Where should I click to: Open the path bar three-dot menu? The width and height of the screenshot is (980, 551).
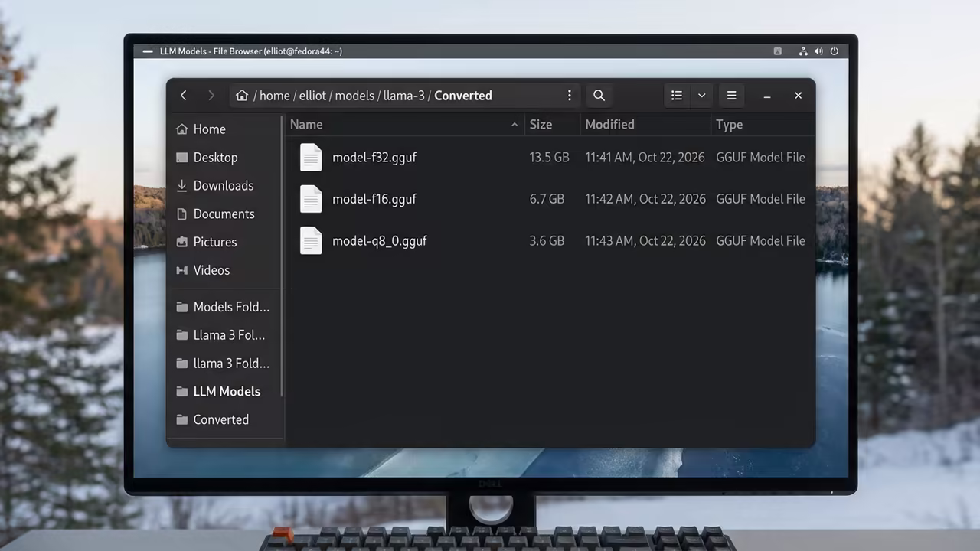click(569, 96)
